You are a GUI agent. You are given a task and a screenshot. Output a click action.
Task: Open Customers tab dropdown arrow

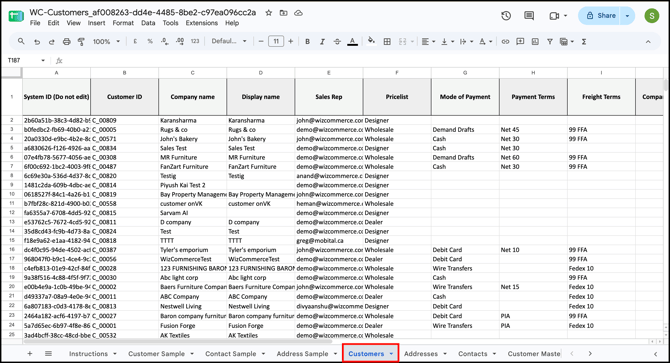point(391,354)
